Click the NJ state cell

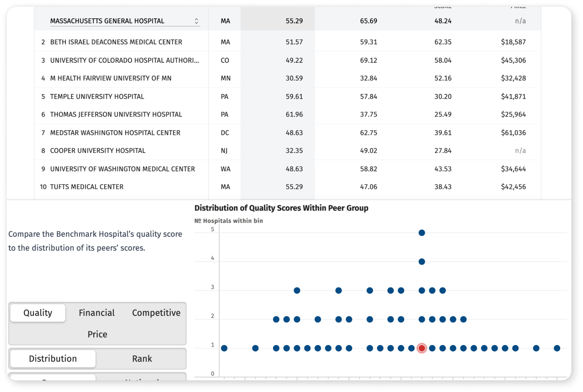click(224, 151)
